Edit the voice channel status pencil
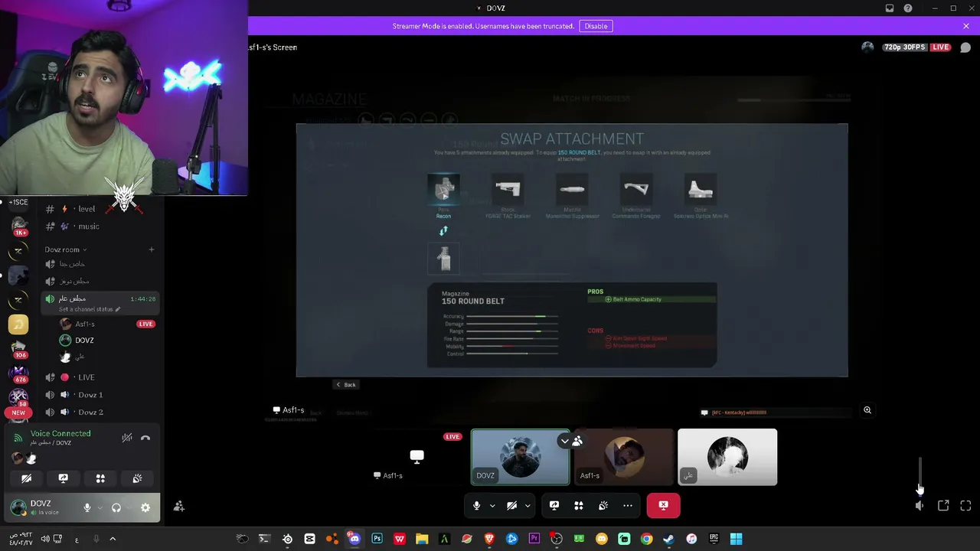980x551 pixels. click(118, 309)
